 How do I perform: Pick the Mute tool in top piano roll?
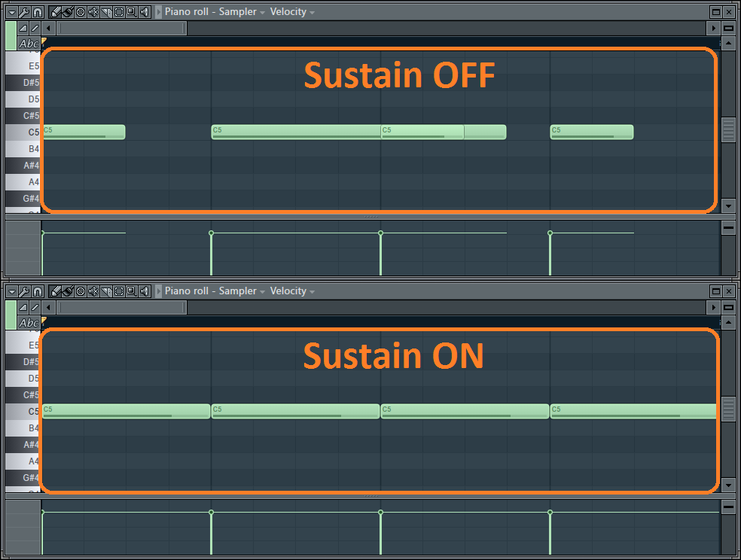point(93,12)
